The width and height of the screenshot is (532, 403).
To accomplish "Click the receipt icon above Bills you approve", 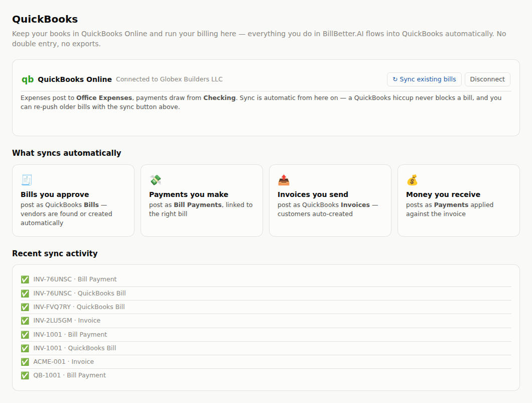I will pyautogui.click(x=27, y=180).
